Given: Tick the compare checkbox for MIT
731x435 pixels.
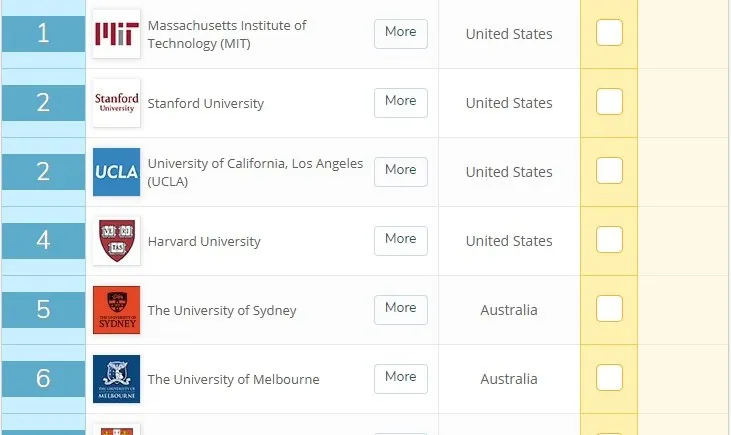Looking at the screenshot, I should 609,33.
